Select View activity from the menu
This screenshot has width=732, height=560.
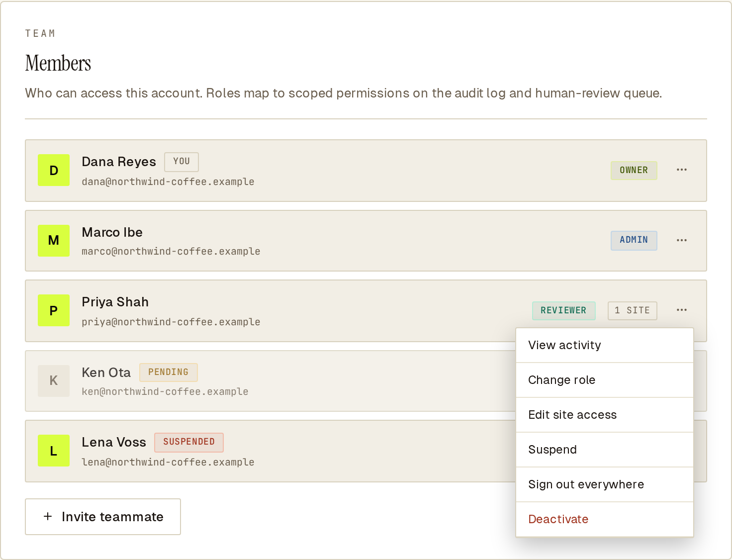pyautogui.click(x=605, y=345)
